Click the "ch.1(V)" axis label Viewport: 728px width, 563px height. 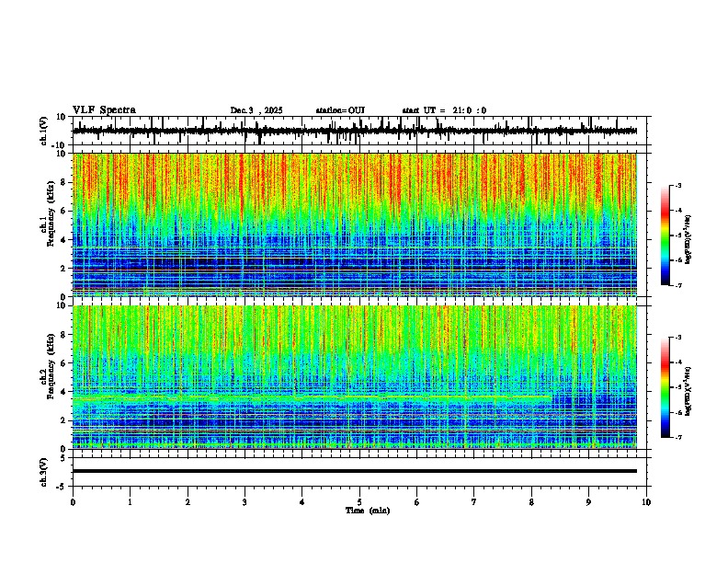(x=44, y=131)
